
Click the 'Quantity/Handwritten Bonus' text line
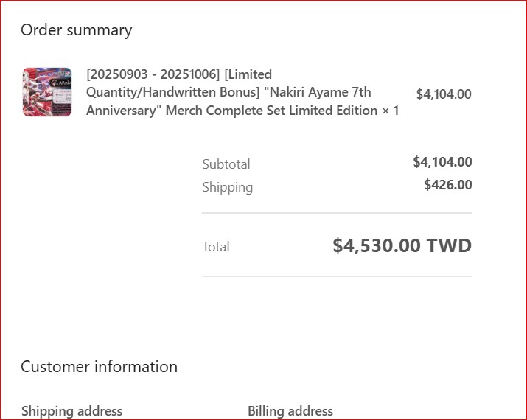coord(172,92)
